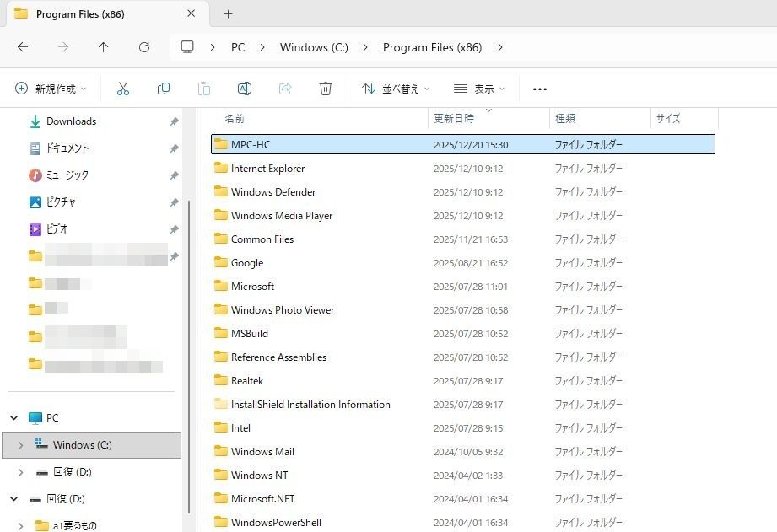
Task: Expand the Windows (C:) tree node
Action: point(21,445)
